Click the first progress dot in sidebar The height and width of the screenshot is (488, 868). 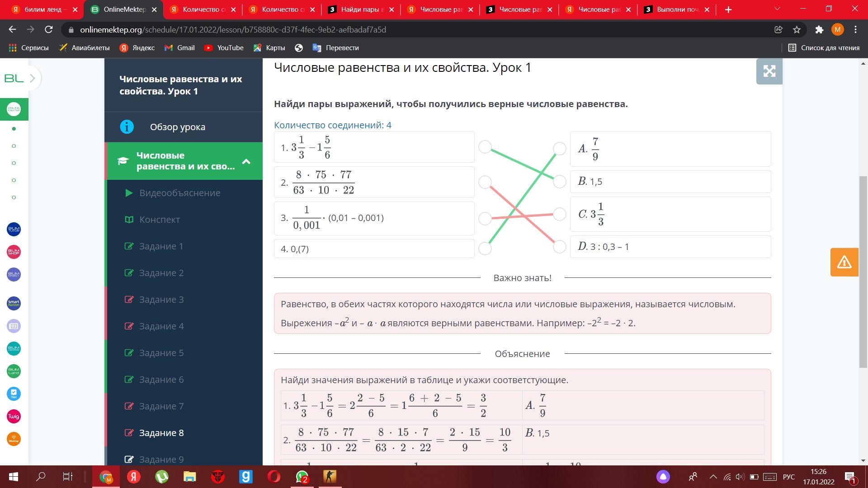pos(14,129)
